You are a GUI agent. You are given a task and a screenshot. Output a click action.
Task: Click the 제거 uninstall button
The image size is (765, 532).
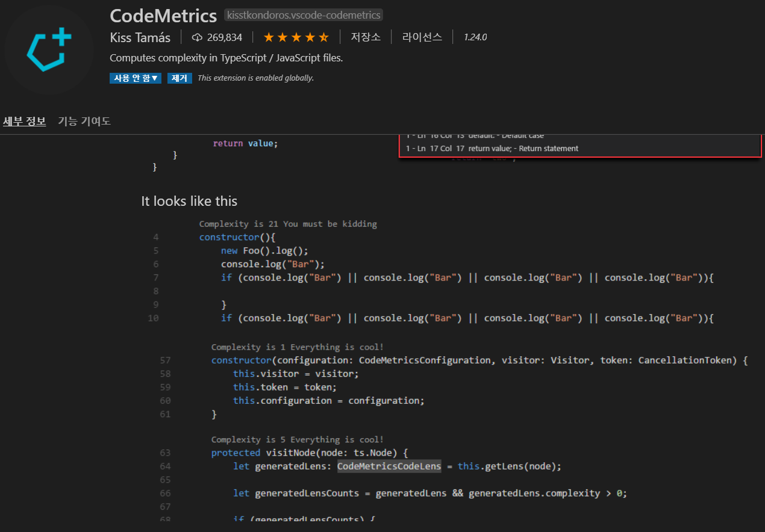(180, 78)
